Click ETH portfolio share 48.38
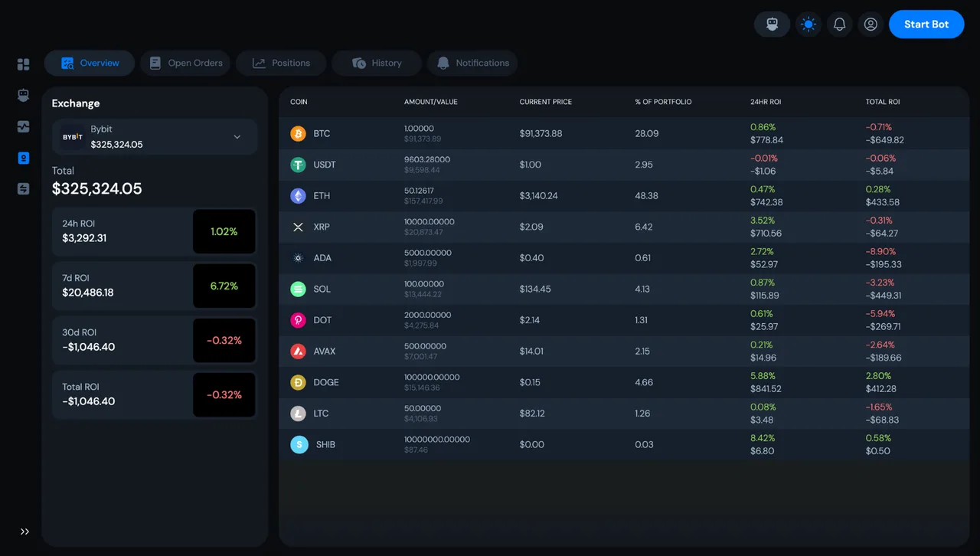Screen dimensions: 980x556 (646, 196)
